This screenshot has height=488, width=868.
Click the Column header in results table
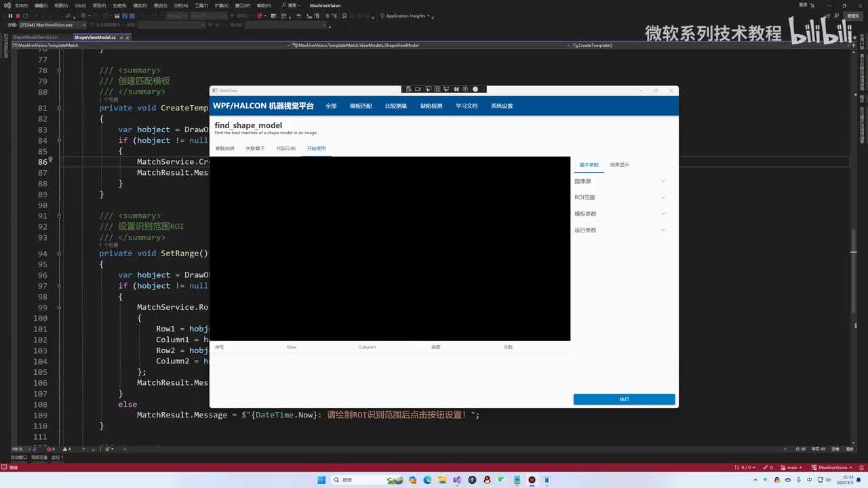pos(368,347)
